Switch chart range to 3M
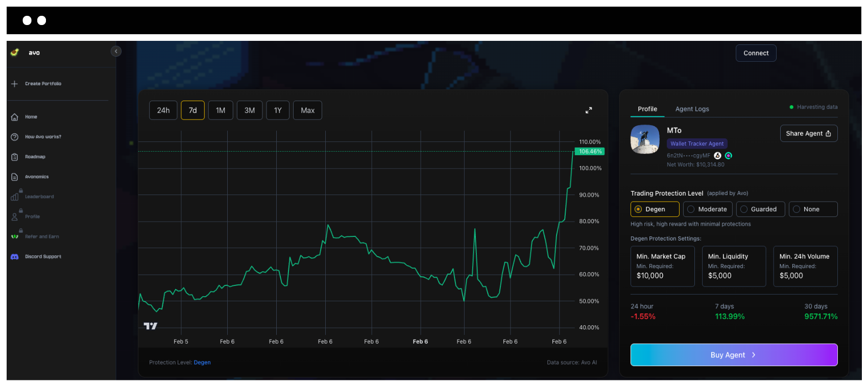Screen dimensions: 868x385 (x=250, y=110)
